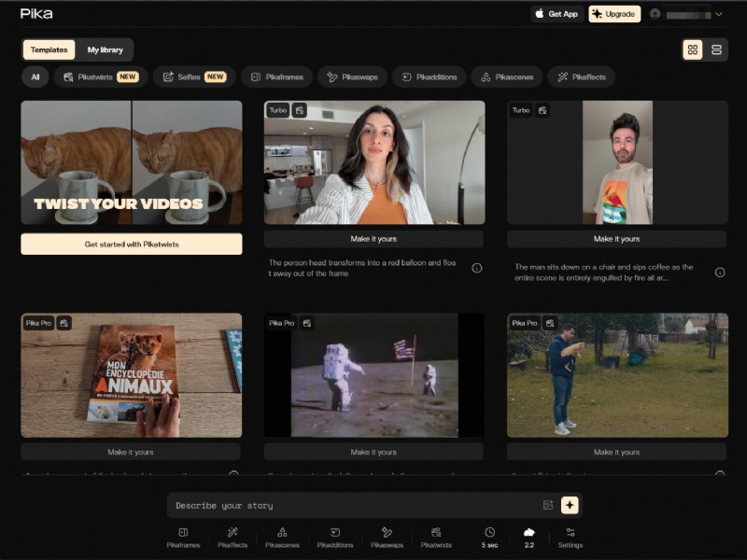Select the Pikascenes icon in bottom toolbar
The height and width of the screenshot is (560, 747).
(284, 538)
